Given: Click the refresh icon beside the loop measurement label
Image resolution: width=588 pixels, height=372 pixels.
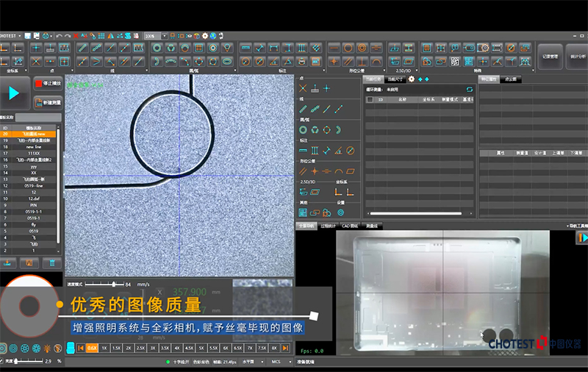Looking at the screenshot, I should click(x=469, y=89).
